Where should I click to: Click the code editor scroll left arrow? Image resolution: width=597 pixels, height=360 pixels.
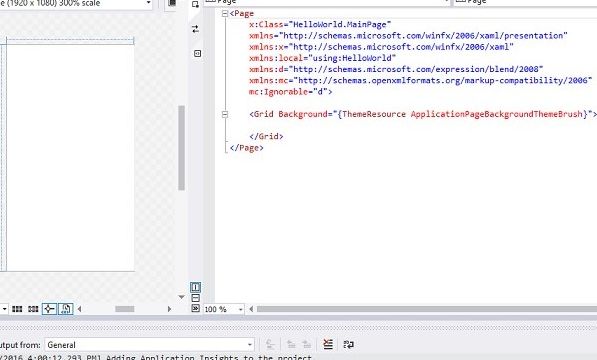(251, 309)
